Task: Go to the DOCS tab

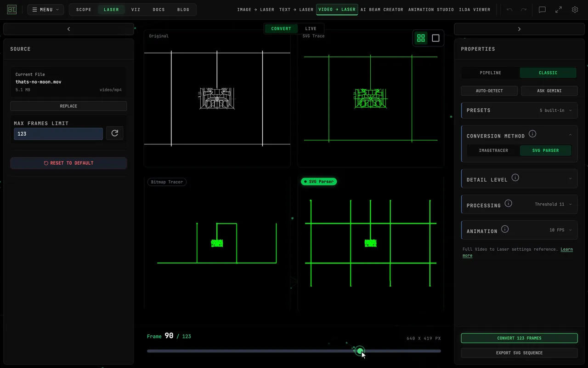Action: (x=159, y=10)
